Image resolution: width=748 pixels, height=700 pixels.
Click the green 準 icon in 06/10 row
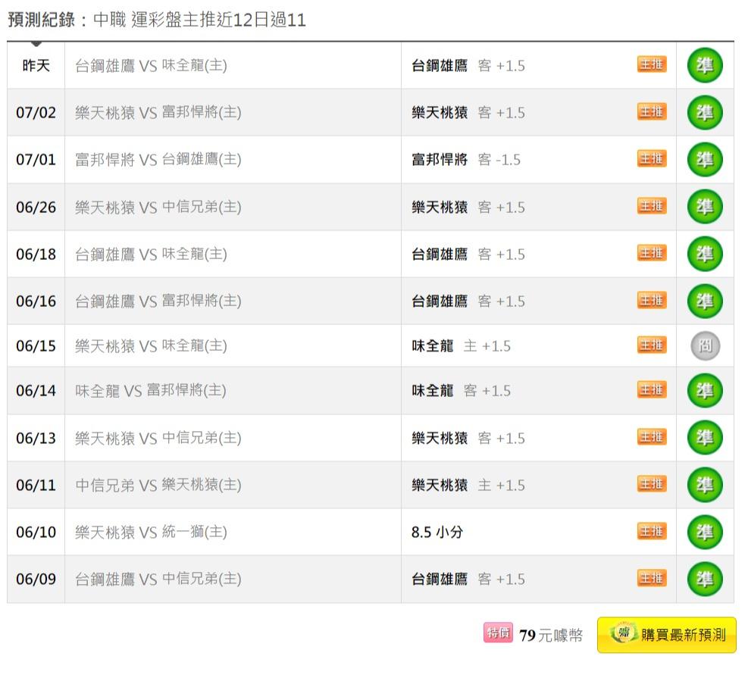(705, 532)
